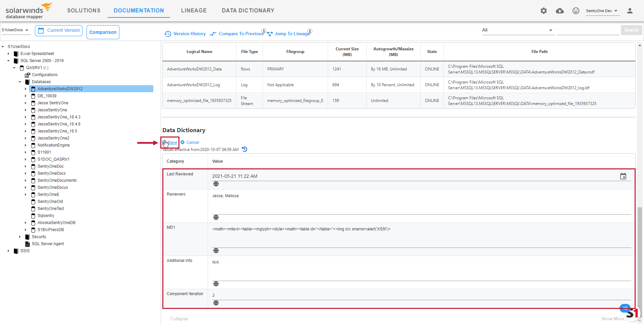Expand the DB_10039 tree node
Image resolution: width=644 pixels, height=325 pixels.
(x=25, y=96)
